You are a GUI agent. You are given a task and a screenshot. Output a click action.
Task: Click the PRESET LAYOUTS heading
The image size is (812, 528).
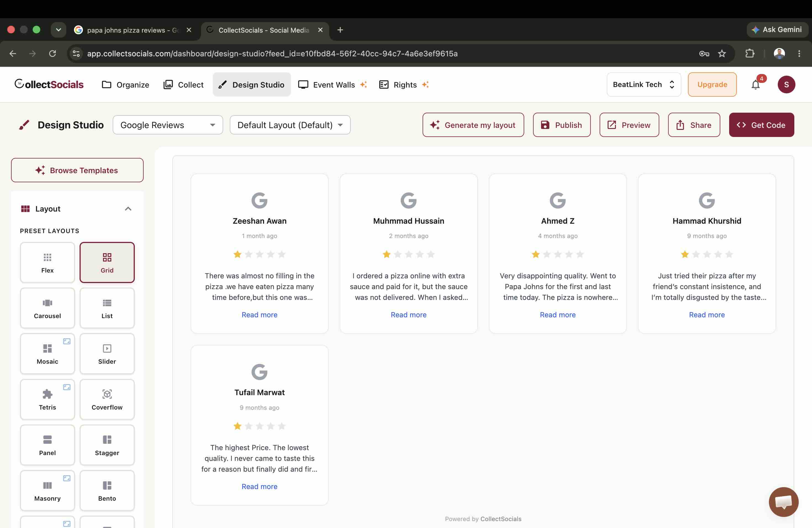click(49, 231)
